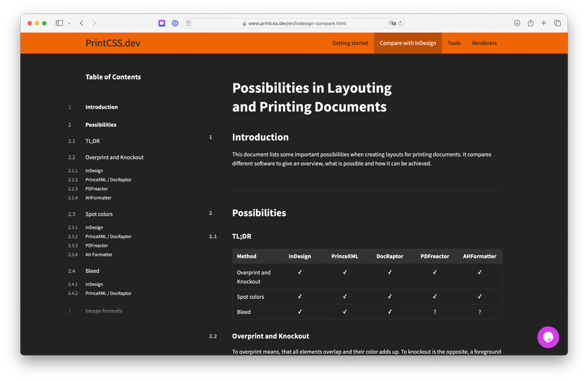Click the PDFreactor column header
Screen dimensions: 588x382
[x=435, y=256]
